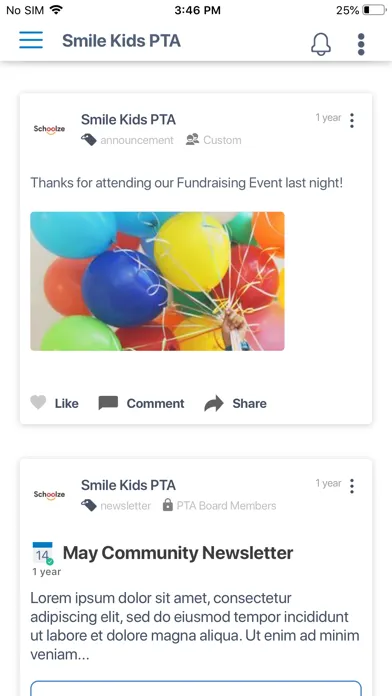Open options menu on the fundraising post
The image size is (392, 696).
[352, 120]
